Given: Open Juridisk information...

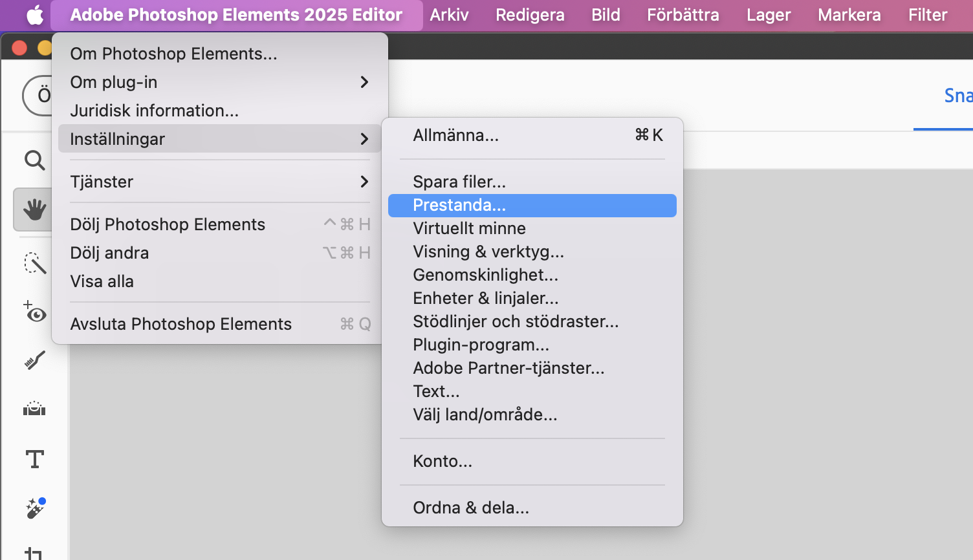Looking at the screenshot, I should [x=220, y=111].
